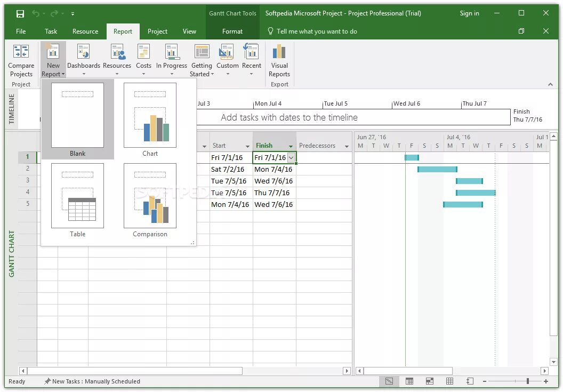Image resolution: width=563 pixels, height=392 pixels.
Task: Click Start cell Sat 7/2/16
Action: coord(231,169)
